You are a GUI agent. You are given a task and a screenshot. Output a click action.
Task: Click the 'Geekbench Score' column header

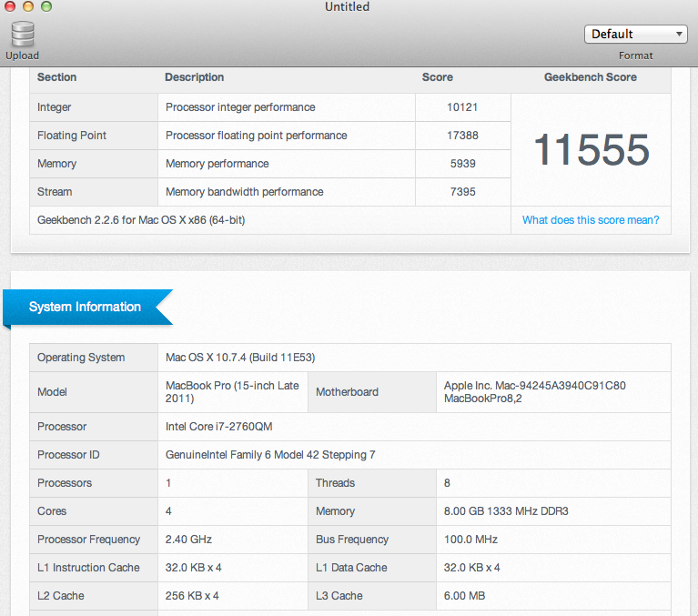pyautogui.click(x=591, y=77)
